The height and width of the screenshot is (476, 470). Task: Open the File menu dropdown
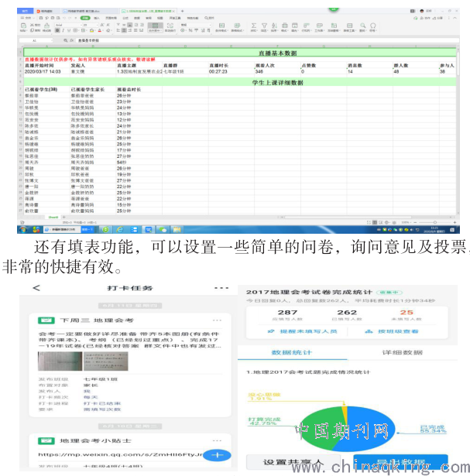(x=28, y=18)
